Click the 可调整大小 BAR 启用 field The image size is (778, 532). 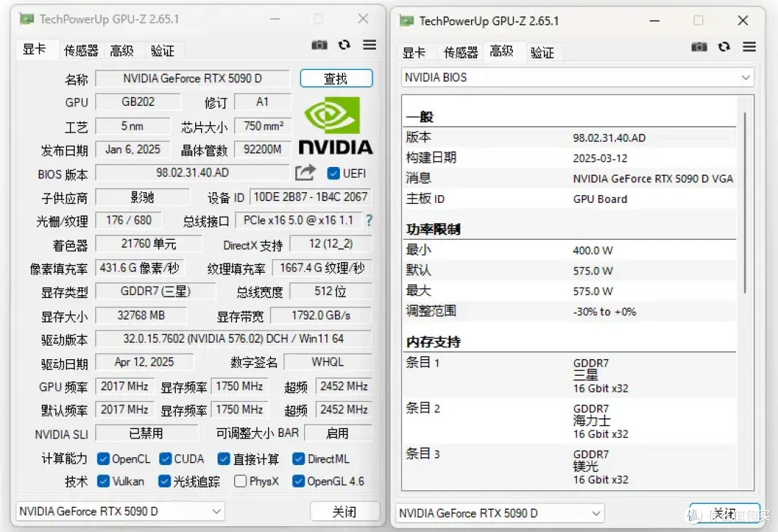pyautogui.click(x=338, y=433)
